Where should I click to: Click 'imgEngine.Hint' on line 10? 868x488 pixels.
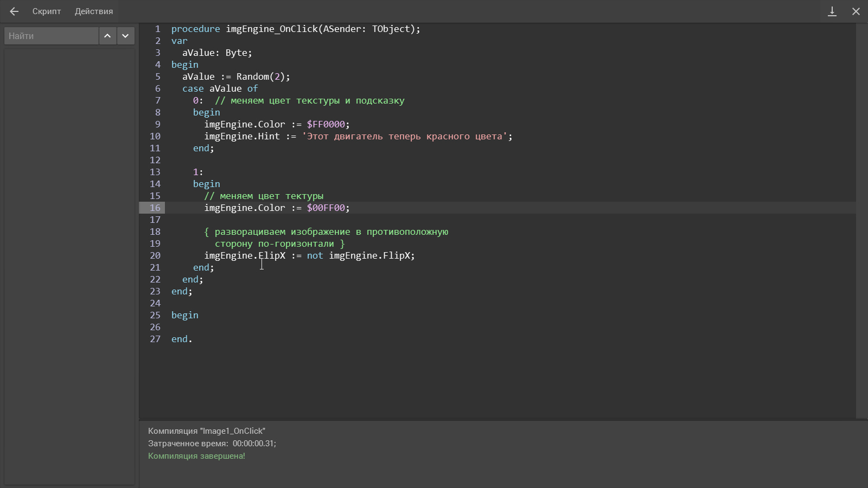point(242,136)
